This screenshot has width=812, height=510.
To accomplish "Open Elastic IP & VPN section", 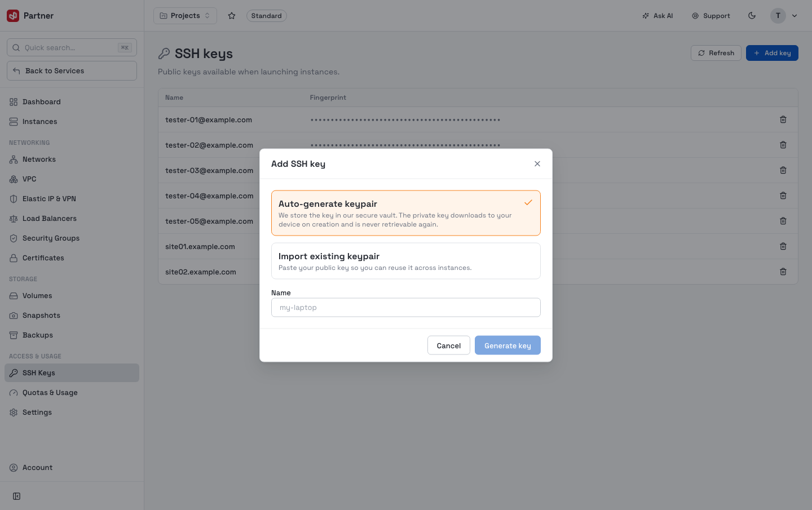I will click(72, 199).
